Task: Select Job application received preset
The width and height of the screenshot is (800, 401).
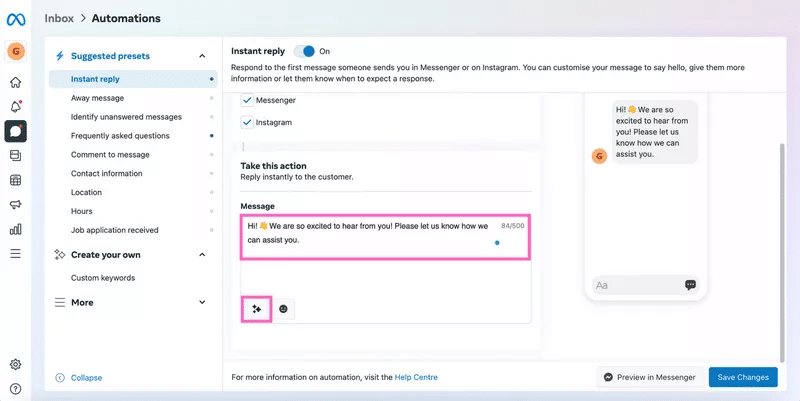Action: 133,230
